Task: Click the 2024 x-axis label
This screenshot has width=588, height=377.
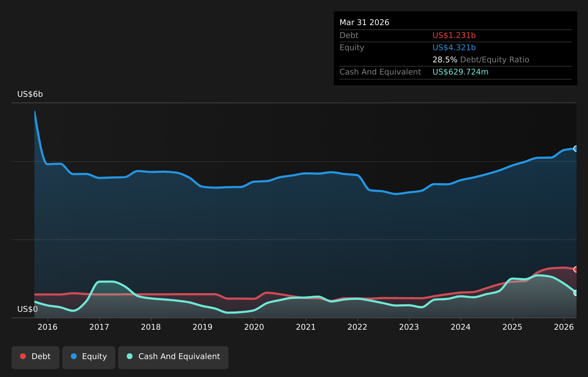Action: (461, 327)
